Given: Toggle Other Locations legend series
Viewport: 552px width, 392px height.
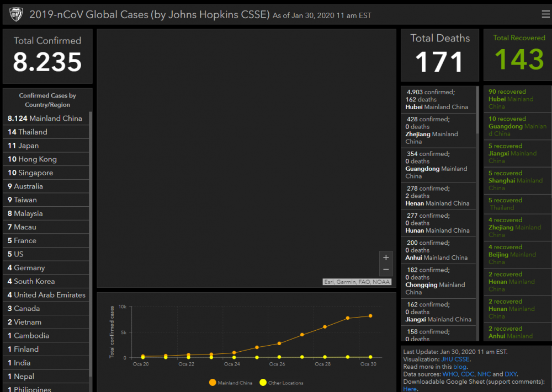Looking at the screenshot, I should pos(282,383).
